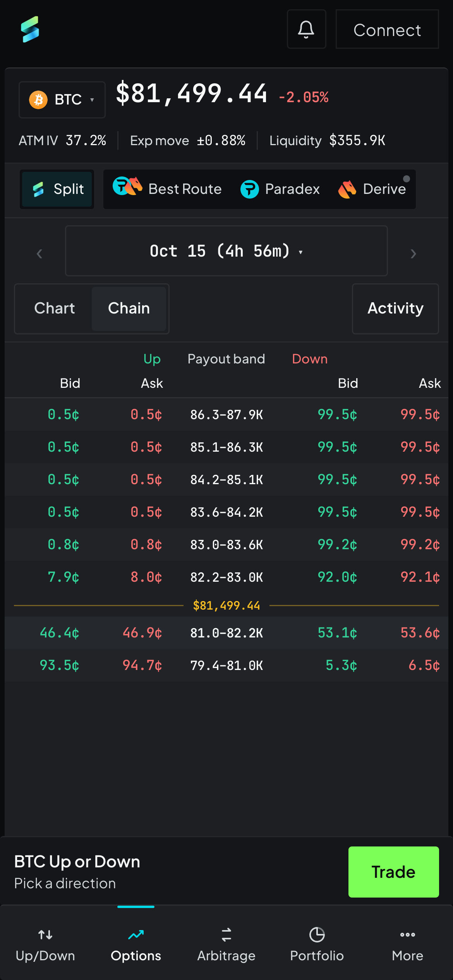This screenshot has height=980, width=453.
Task: Select the 83.6-84.2K payout band
Action: (226, 512)
